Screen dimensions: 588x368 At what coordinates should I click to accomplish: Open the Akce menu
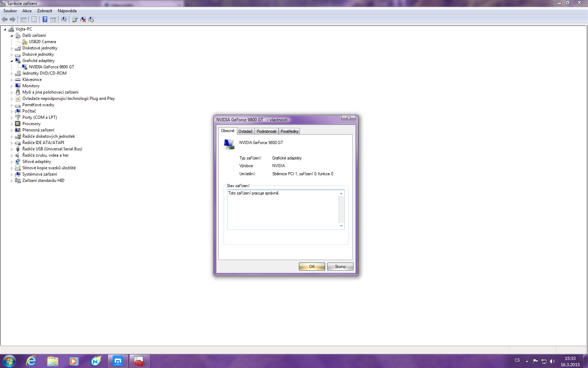click(27, 11)
